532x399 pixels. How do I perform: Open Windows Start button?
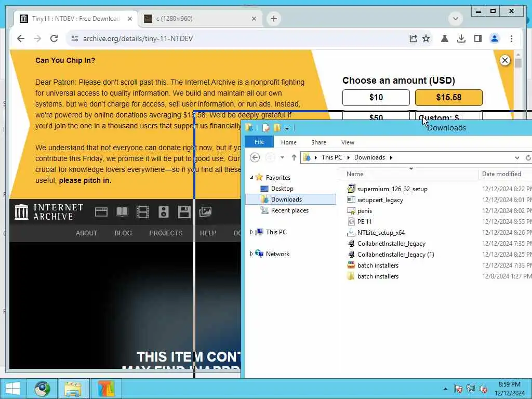13,389
